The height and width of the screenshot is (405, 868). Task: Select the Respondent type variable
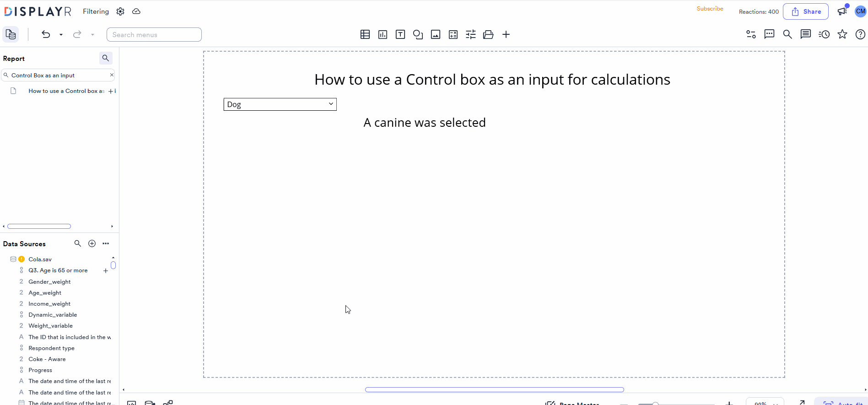click(x=51, y=348)
